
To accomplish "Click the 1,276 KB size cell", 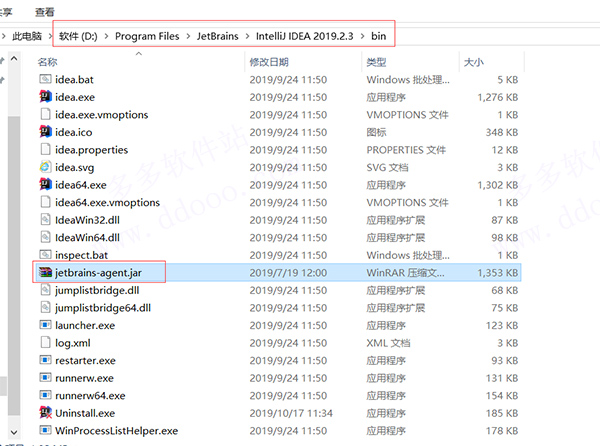I will point(497,97).
